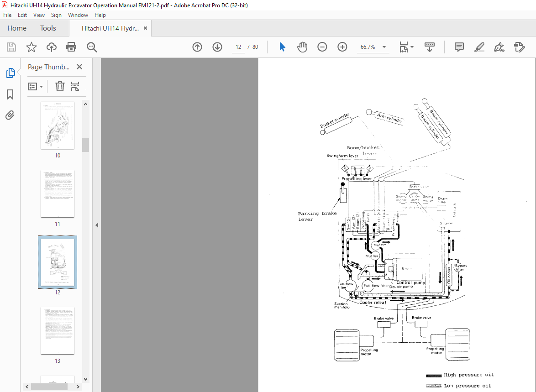Print the document

pyautogui.click(x=71, y=47)
